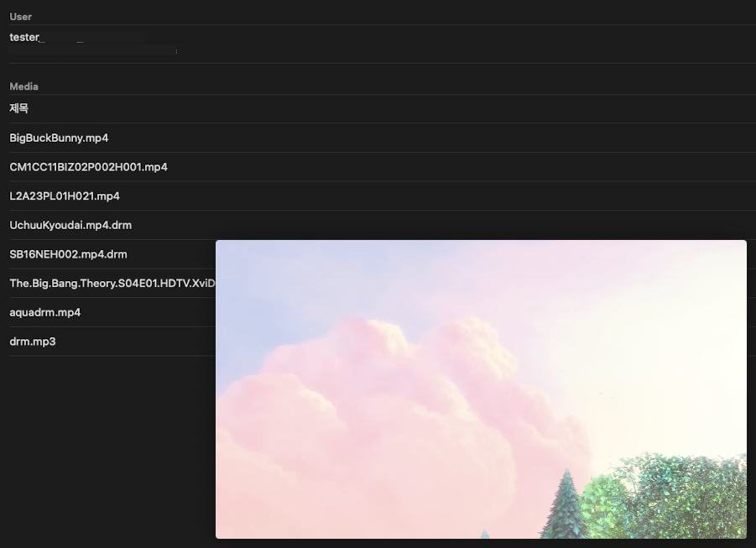This screenshot has height=548, width=756.
Task: Choose the UchuuKyoudai.mp4.drm entry
Action: (x=70, y=225)
